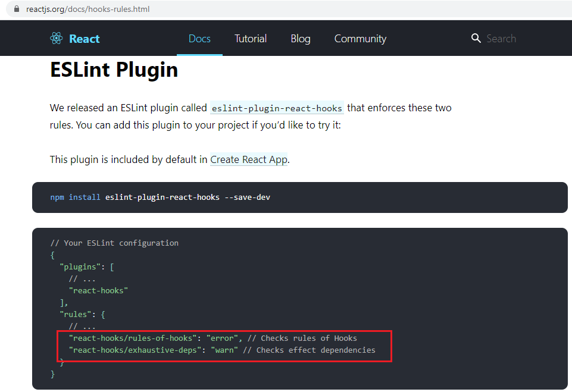Click the ESLint Plugin heading
The width and height of the screenshot is (572, 392).
click(114, 70)
